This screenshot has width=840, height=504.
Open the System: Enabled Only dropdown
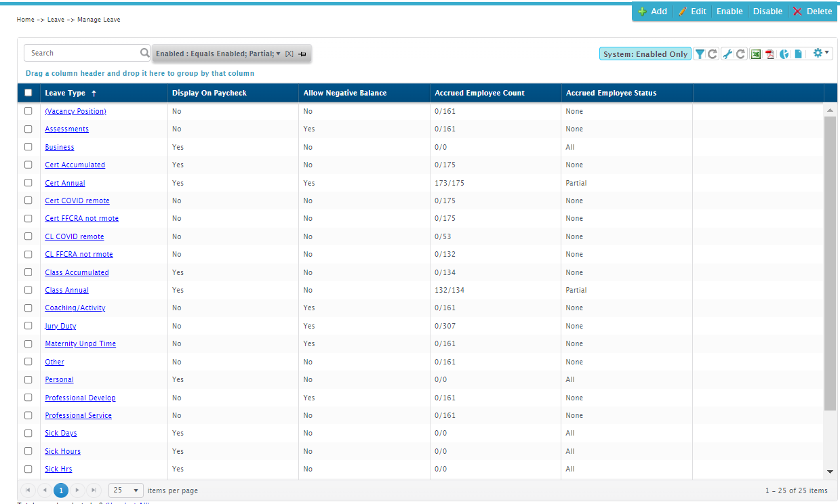coord(645,53)
